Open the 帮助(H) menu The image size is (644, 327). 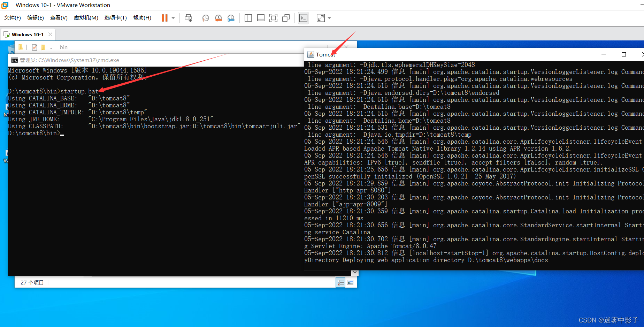[x=141, y=18]
